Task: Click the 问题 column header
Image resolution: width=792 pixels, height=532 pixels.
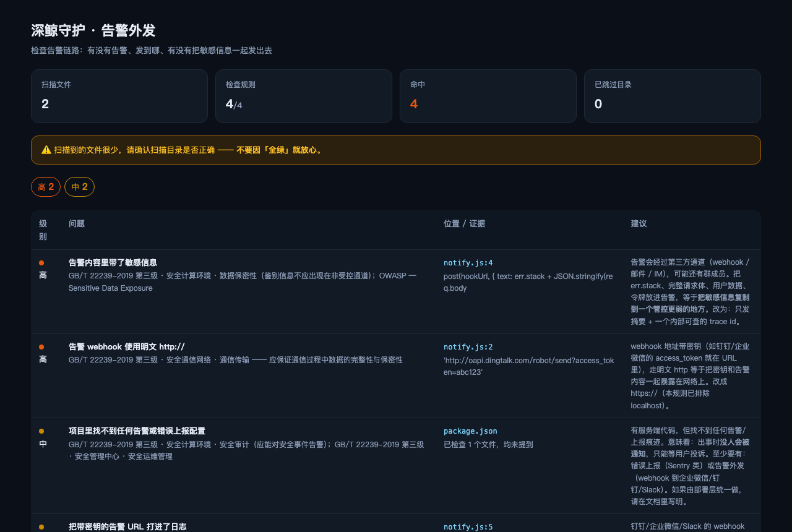Action: click(x=77, y=223)
